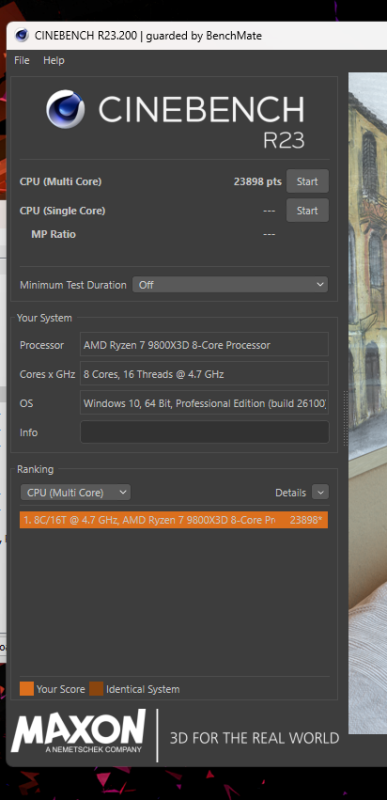Start the CPU (Single Core) test

coord(307,211)
